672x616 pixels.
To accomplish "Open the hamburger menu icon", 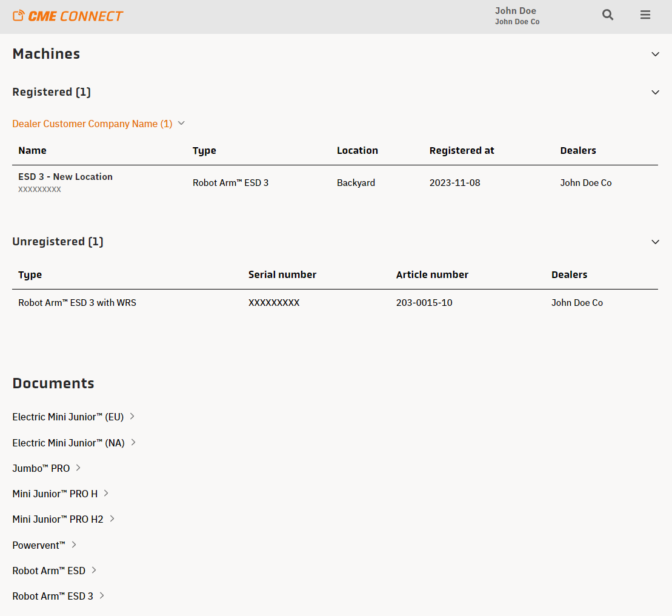I will tap(645, 15).
